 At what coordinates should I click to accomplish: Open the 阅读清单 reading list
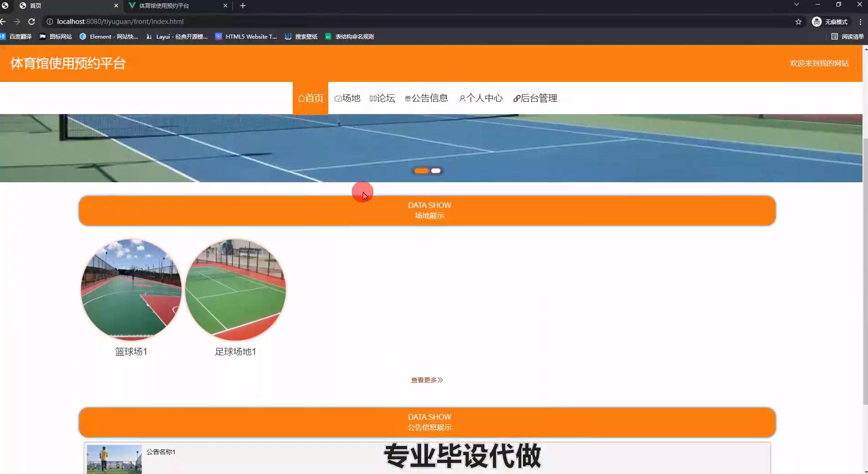click(847, 36)
